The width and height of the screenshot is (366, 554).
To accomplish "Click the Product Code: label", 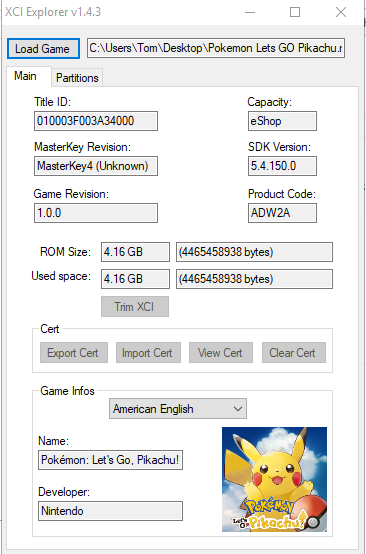I will (282, 194).
